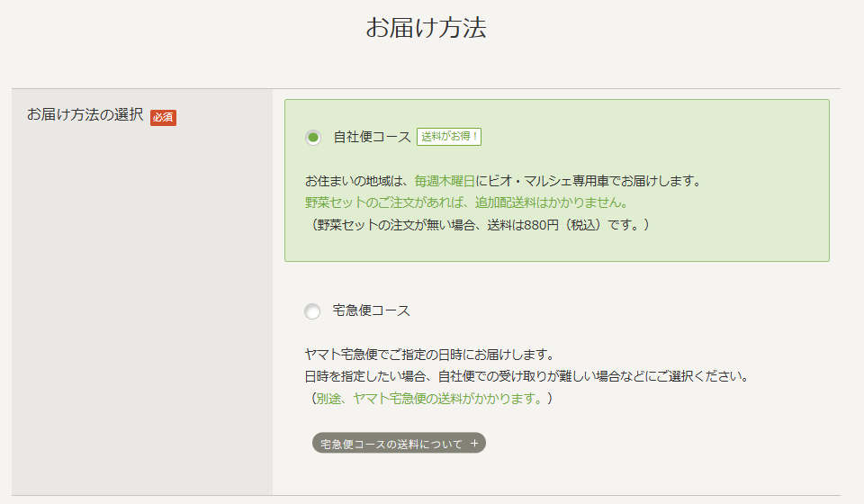Select the 宅急便コース radio button
The image size is (864, 504).
tap(312, 311)
